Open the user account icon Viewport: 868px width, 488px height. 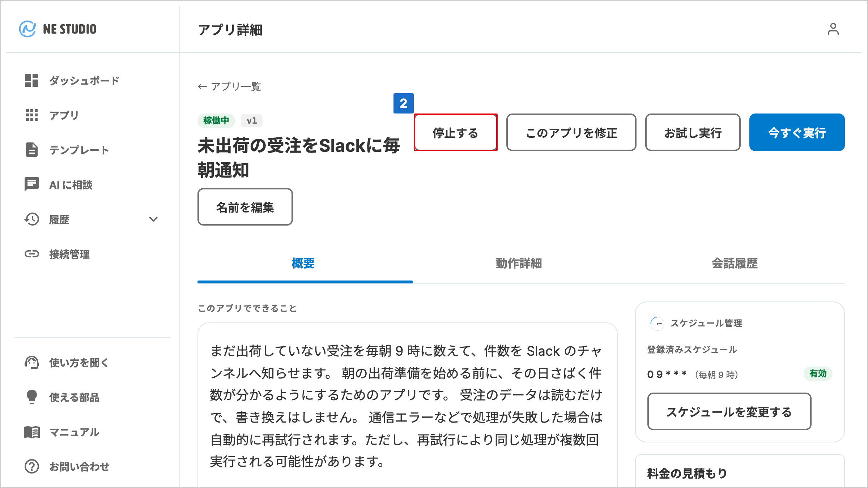coord(833,29)
